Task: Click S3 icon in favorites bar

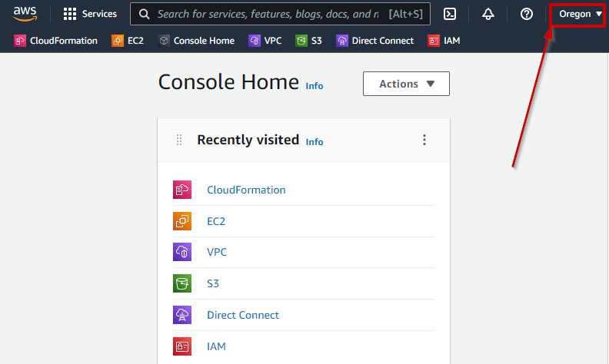Action: (301, 41)
